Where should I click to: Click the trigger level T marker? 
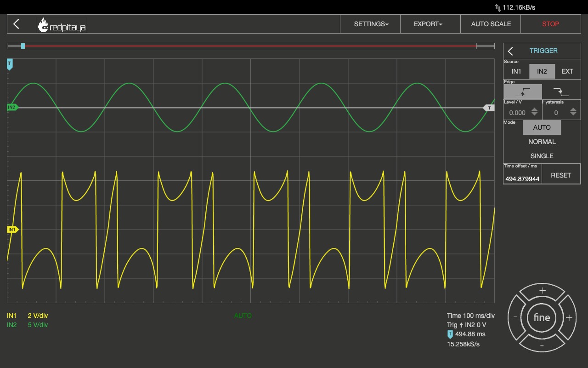tap(489, 108)
